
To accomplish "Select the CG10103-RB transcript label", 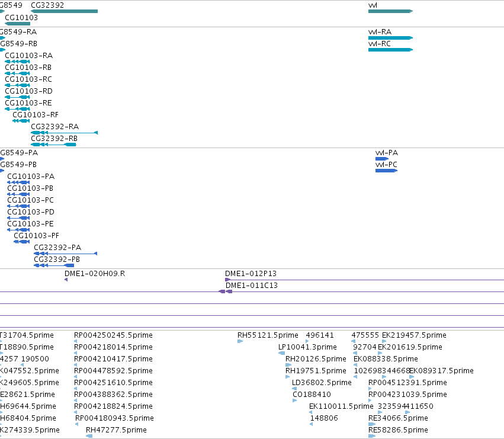I will click(x=28, y=68).
